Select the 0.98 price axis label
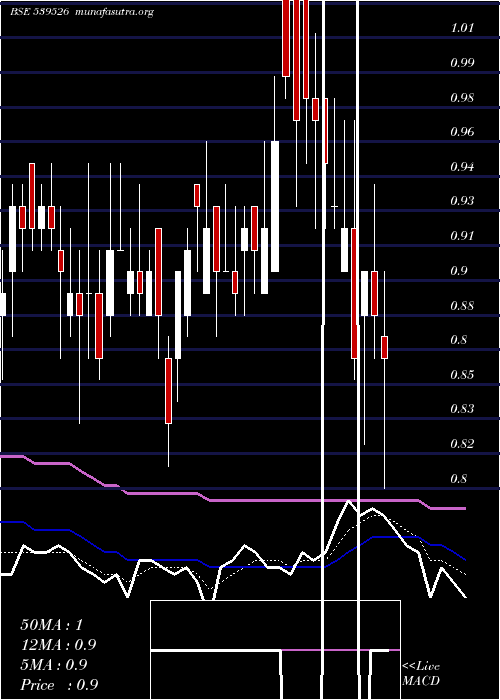Viewport: 500px width, 700px height. (x=462, y=97)
